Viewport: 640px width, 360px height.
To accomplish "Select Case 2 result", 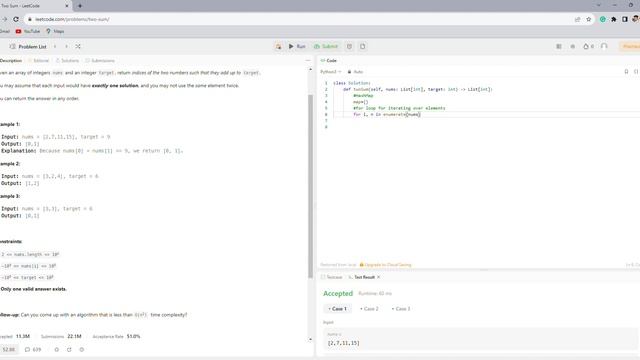I will pyautogui.click(x=369, y=309).
